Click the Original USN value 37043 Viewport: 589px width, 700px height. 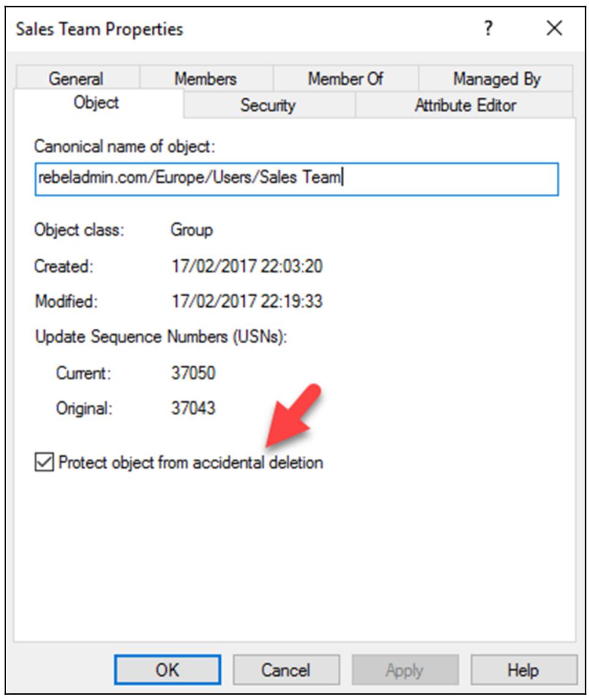point(193,408)
